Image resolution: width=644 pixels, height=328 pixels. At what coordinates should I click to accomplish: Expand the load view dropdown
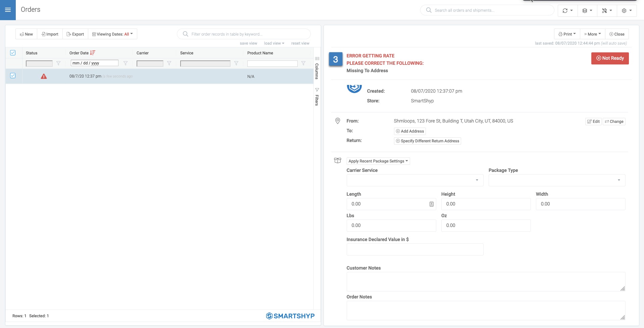pos(274,43)
